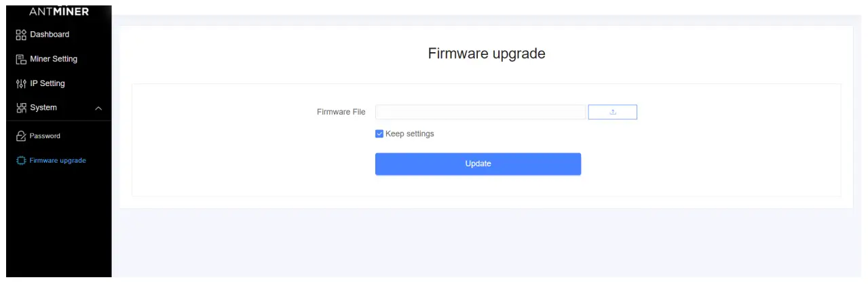Click the Miner Setting icon

coord(21,59)
